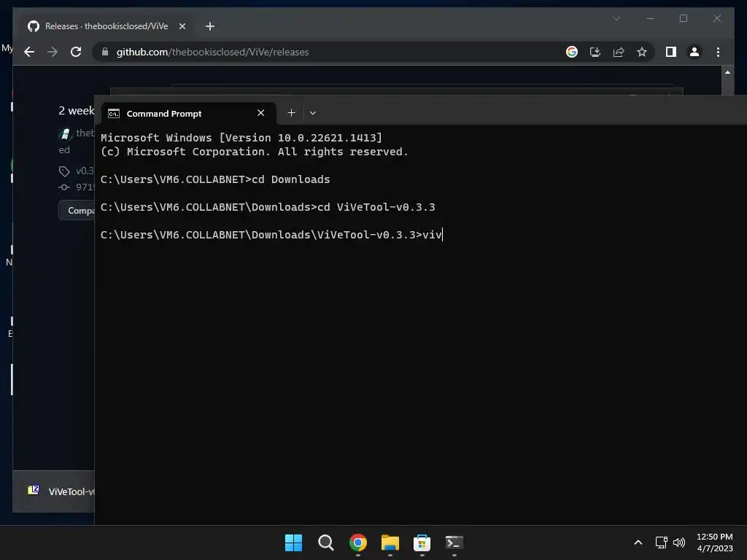Viewport: 747px width, 560px height.
Task: Click the 'cd Downloads' command line
Action: click(x=215, y=179)
